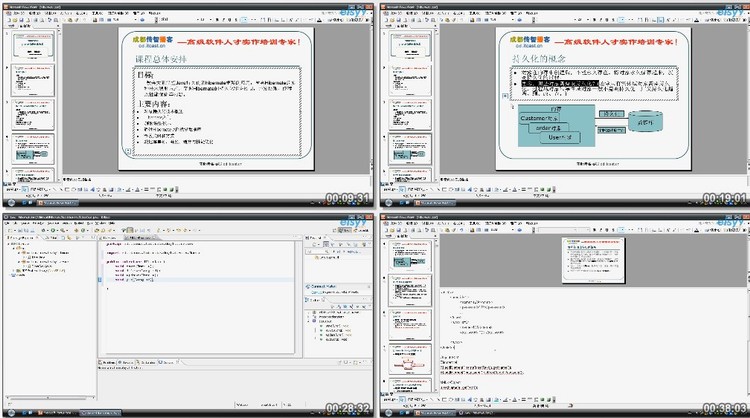
Task: Switch to Outline tab in 00:09:31 frame
Action: [11, 26]
